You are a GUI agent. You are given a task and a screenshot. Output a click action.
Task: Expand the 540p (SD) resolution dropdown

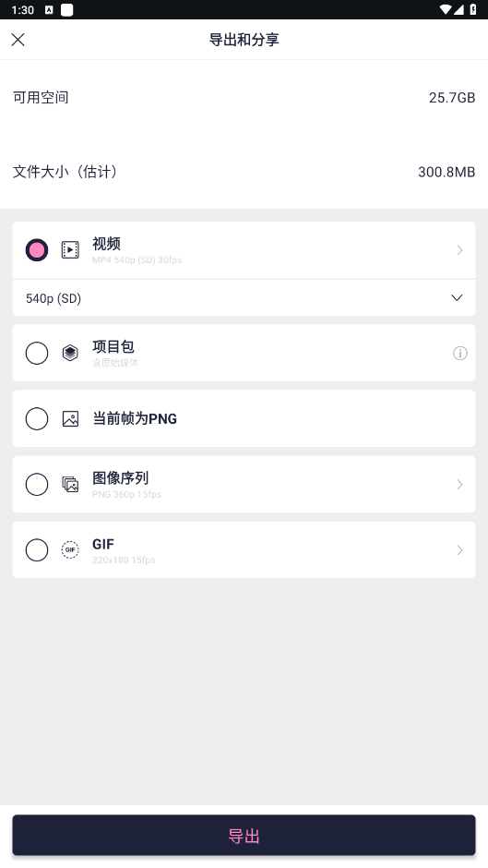244,298
